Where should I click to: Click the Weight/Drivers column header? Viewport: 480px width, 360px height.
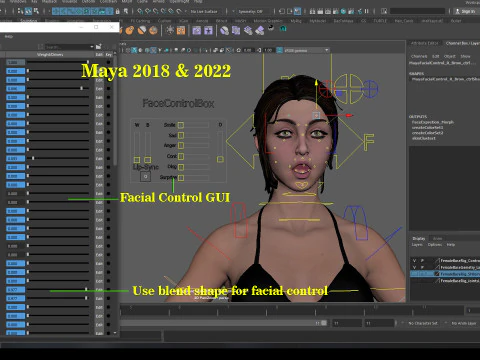click(50, 54)
